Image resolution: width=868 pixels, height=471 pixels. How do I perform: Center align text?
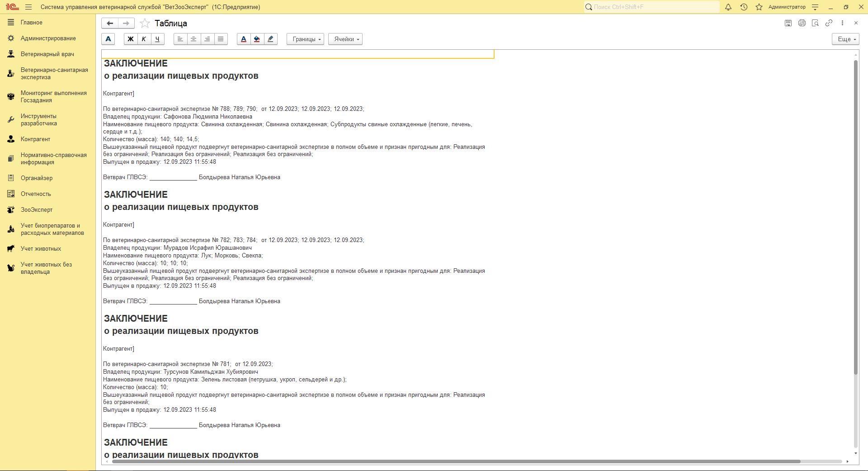coord(193,39)
